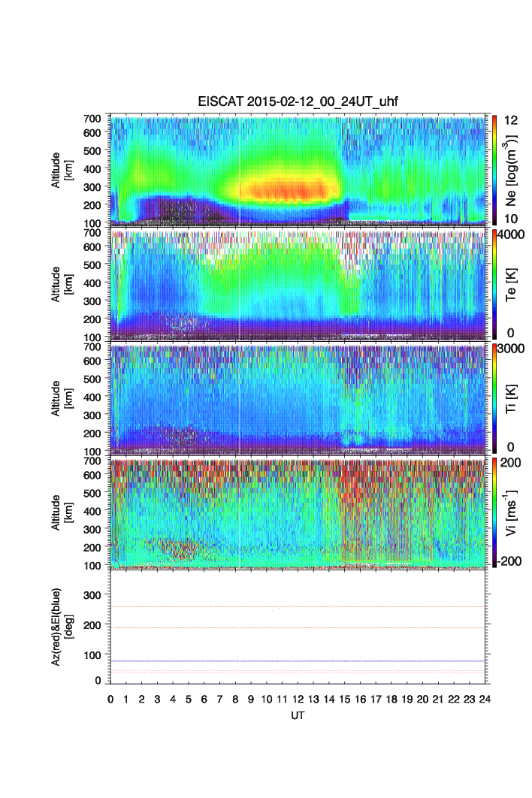532x798 pixels.
Task: Click the plot title EISCAT 2015-02-12_00_24UT_uhf
Action: [x=298, y=101]
